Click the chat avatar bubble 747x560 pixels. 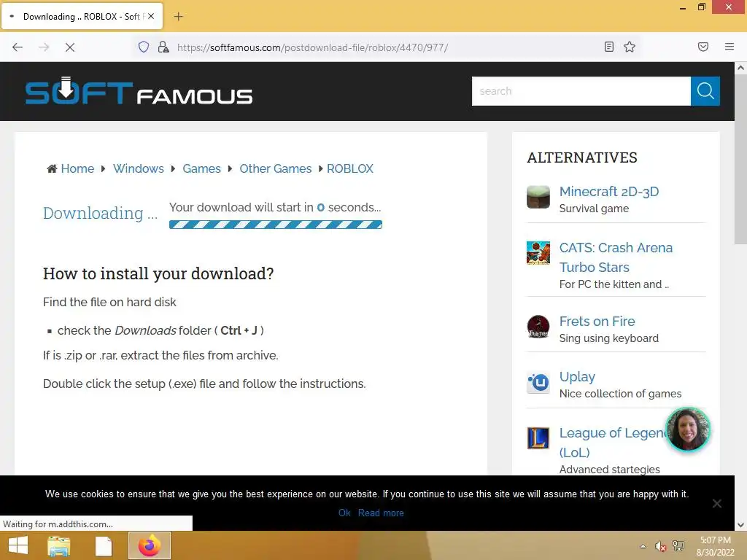[687, 429]
